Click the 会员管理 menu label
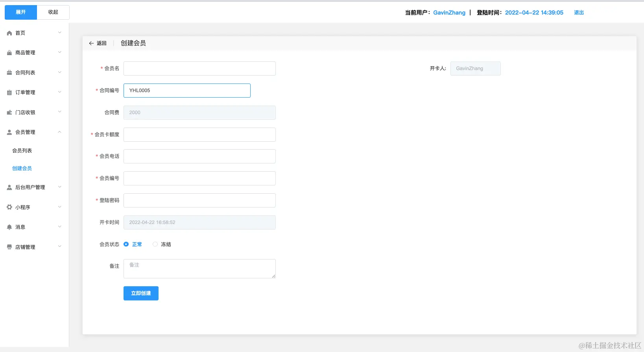Image resolution: width=644 pixels, height=352 pixels. click(25, 132)
